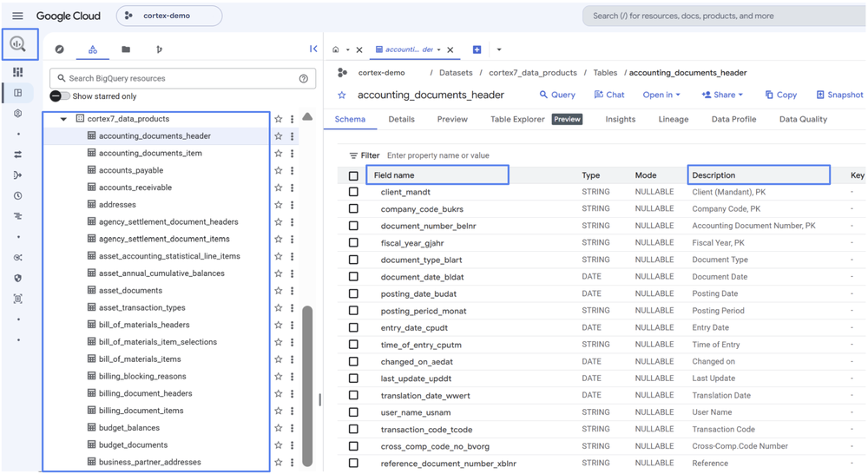Open the Lineage tab
This screenshot has width=868, height=474.
pyautogui.click(x=674, y=119)
